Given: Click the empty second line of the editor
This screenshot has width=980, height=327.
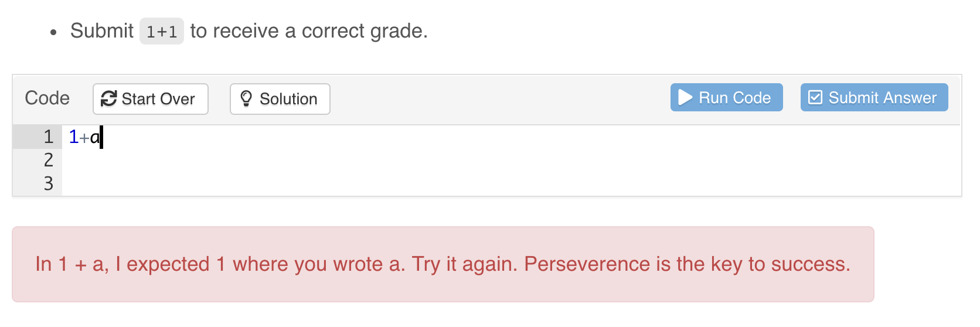Looking at the screenshot, I should click(352, 160).
